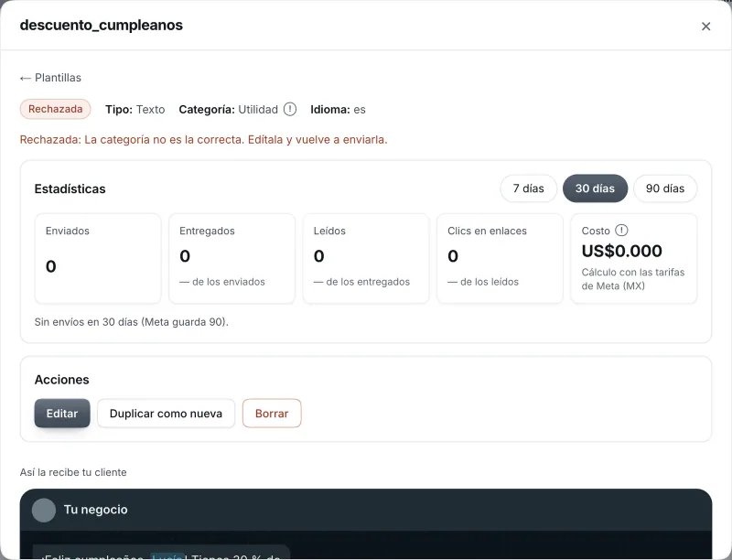The image size is (732, 560).
Task: Click the 'Cálculo con las tarifas de Meta (MX)' note
Action: tap(633, 279)
